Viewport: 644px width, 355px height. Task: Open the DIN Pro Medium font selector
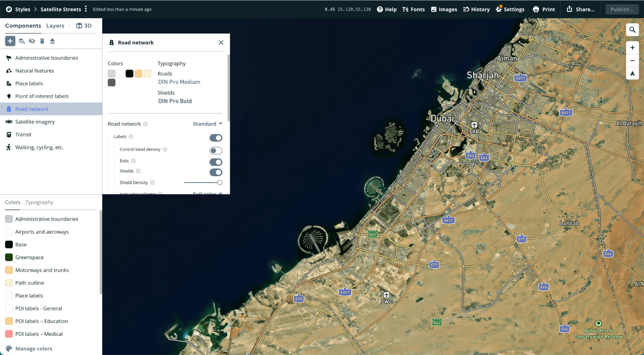tap(179, 82)
